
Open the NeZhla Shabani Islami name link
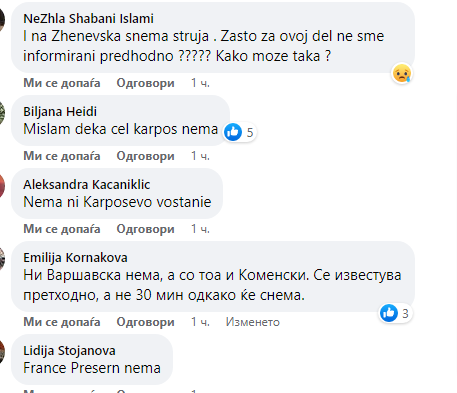click(88, 18)
